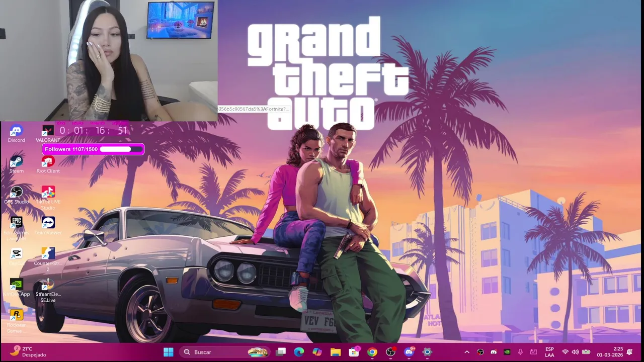
Task: Launch the TeamViewer desktop shortcut
Action: coord(48,226)
